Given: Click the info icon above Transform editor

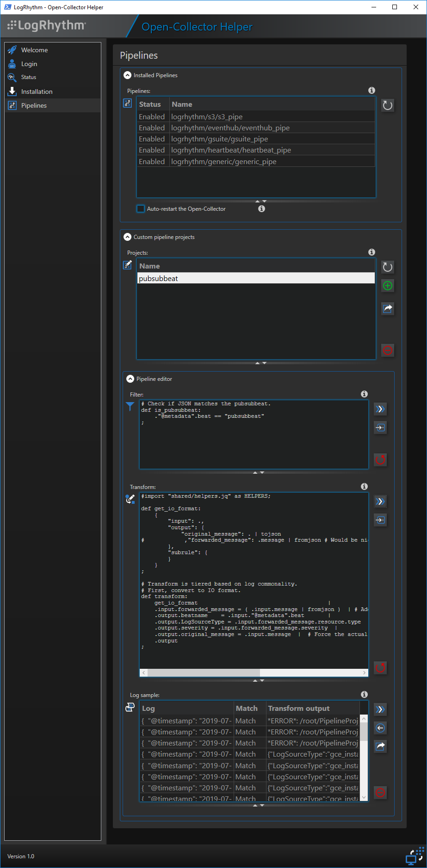Looking at the screenshot, I should click(x=364, y=487).
